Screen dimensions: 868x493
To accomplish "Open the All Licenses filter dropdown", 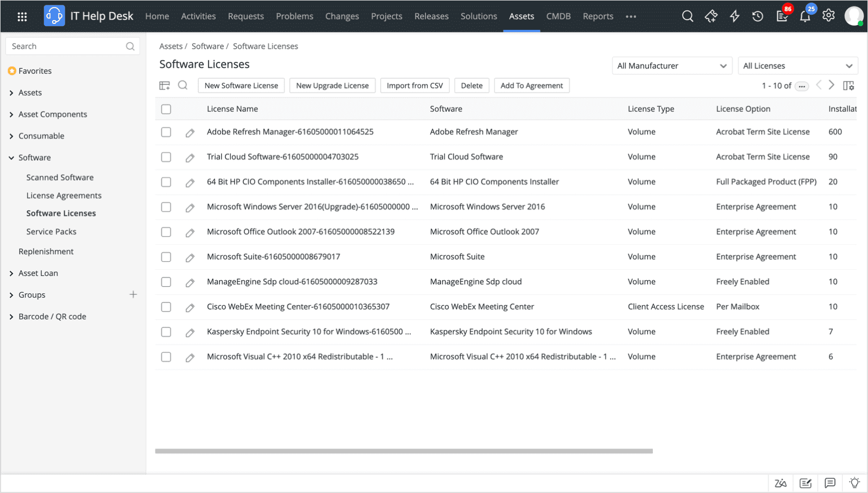I will [797, 66].
